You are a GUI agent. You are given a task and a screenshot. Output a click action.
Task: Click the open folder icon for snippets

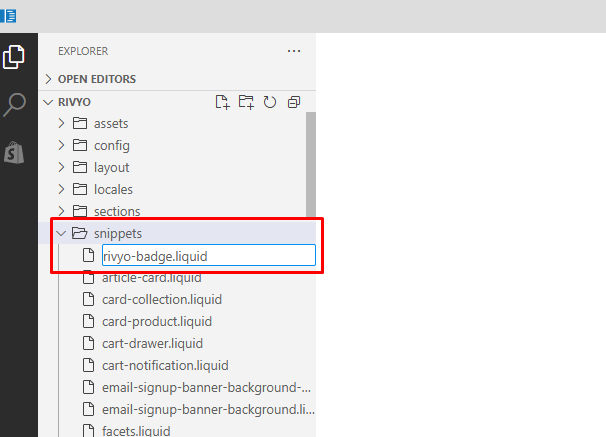click(x=80, y=233)
